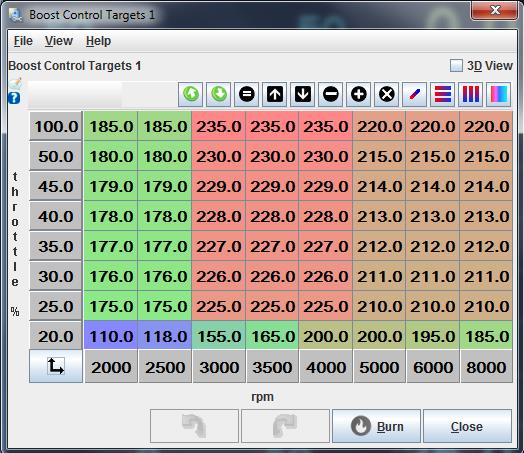Click the interpolate diagonal line icon
Screen dimensions: 524x453
(415, 95)
